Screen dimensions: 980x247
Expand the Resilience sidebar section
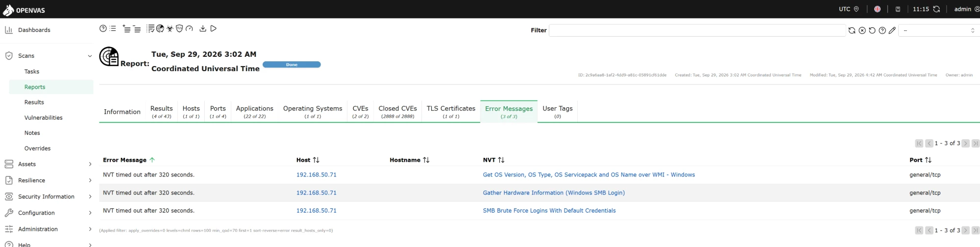pyautogui.click(x=90, y=180)
